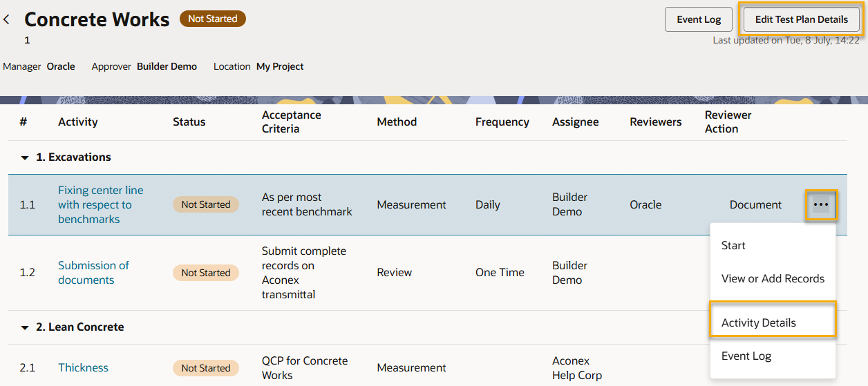This screenshot has width=868, height=386.
Task: Click Not Started status of row 1.2
Action: coord(205,273)
